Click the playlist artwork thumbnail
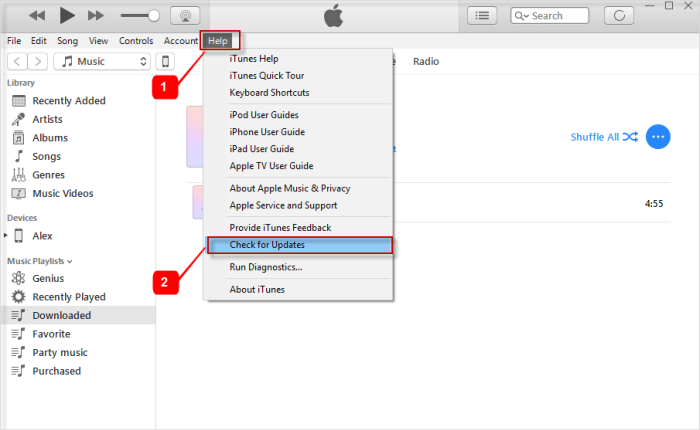700x430 pixels. pyautogui.click(x=195, y=137)
